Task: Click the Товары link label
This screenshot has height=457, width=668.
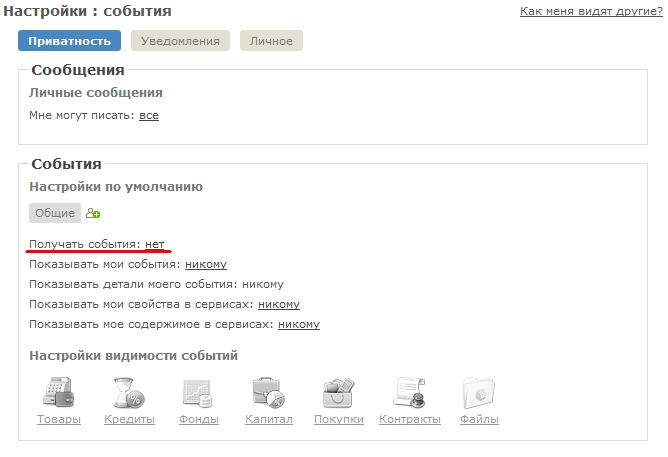Action: point(59,419)
